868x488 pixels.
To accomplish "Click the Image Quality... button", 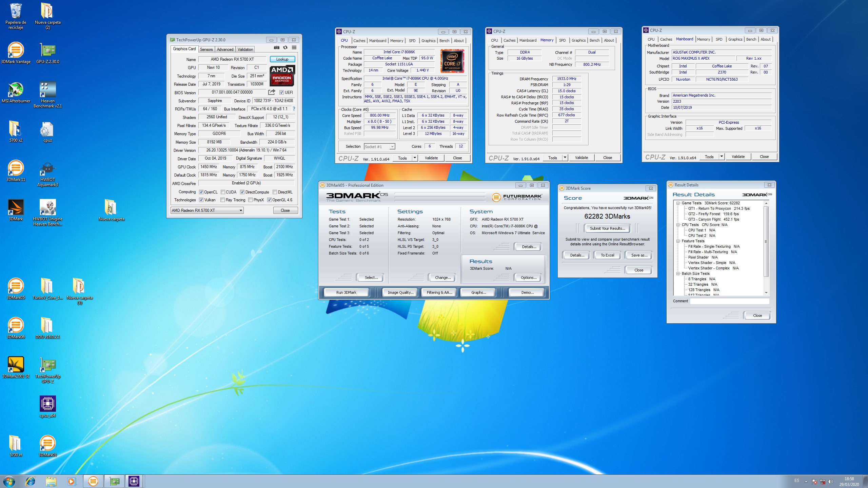I will (400, 292).
